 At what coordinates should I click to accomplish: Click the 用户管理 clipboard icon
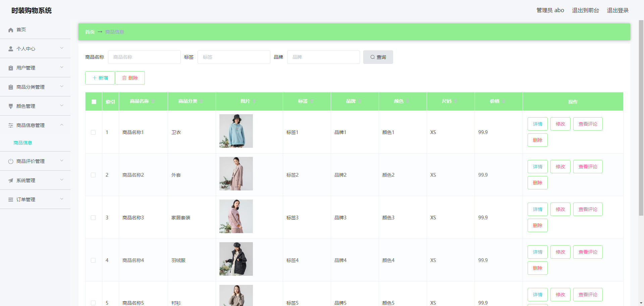click(11, 68)
